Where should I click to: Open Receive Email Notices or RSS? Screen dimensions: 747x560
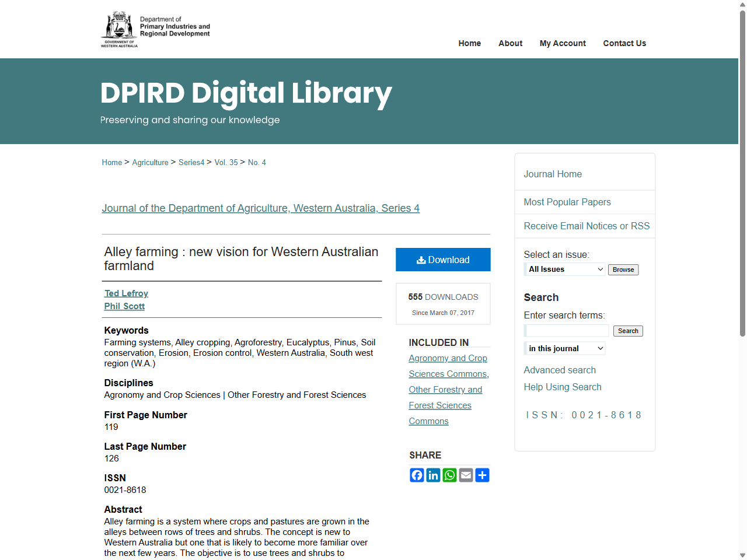(x=587, y=226)
